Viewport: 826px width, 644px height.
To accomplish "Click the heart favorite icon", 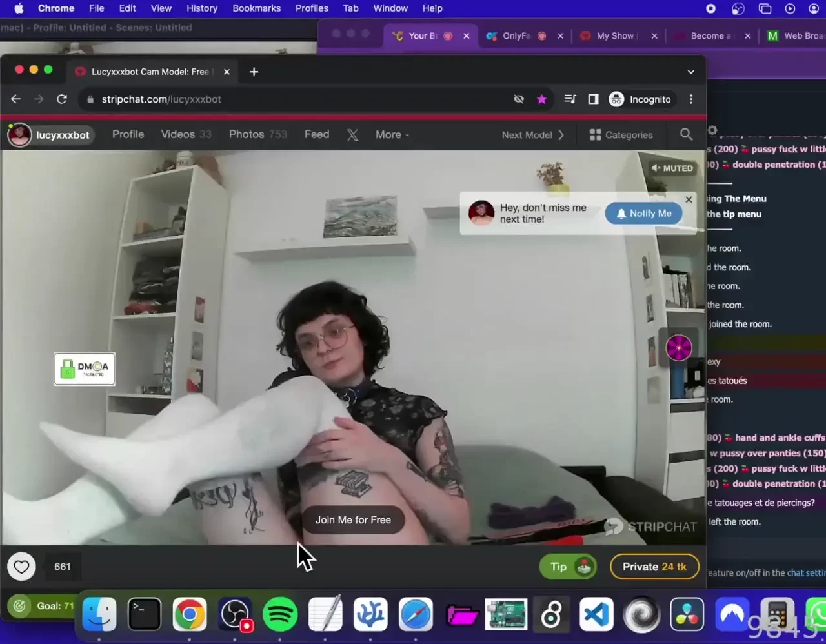I will [21, 567].
